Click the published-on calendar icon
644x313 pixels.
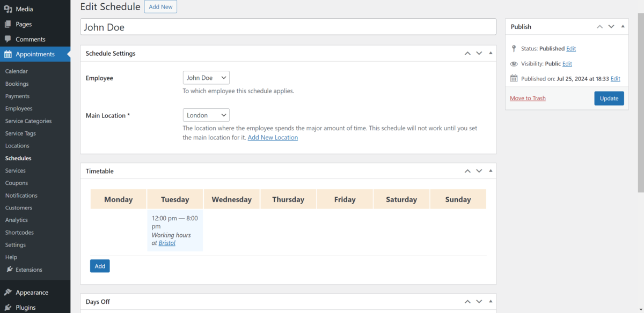click(x=514, y=78)
